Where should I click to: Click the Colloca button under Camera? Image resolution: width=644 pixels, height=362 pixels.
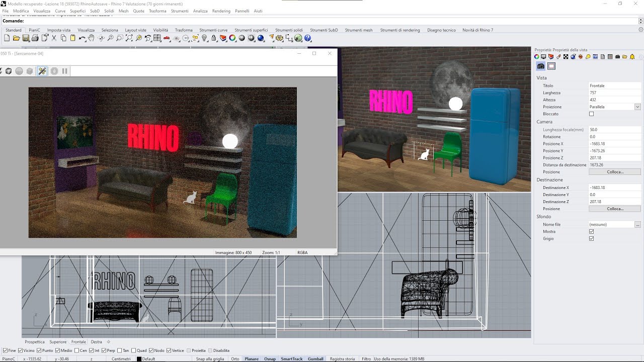coord(615,172)
